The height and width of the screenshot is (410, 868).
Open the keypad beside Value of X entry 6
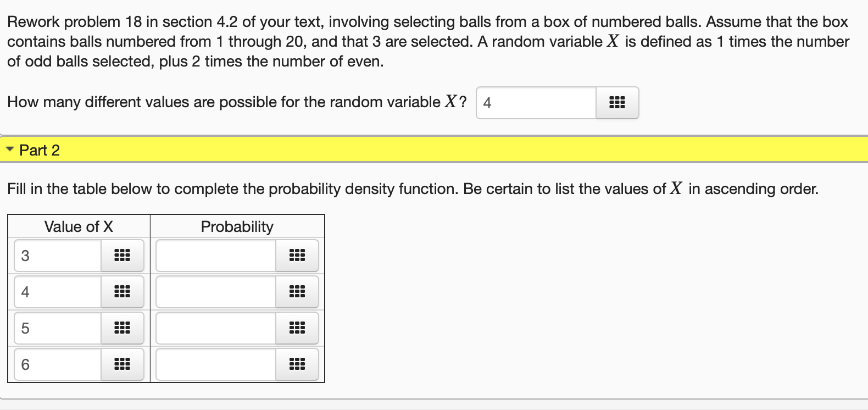pyautogui.click(x=122, y=364)
